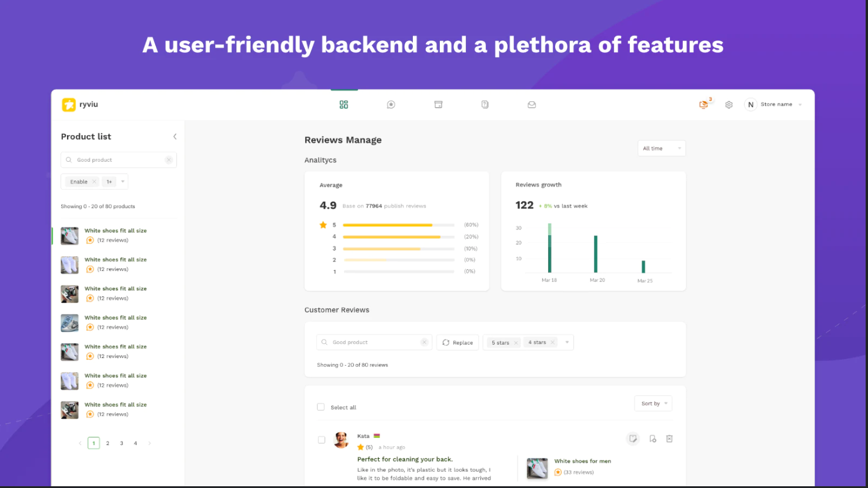Open the settings gear icon

click(729, 105)
